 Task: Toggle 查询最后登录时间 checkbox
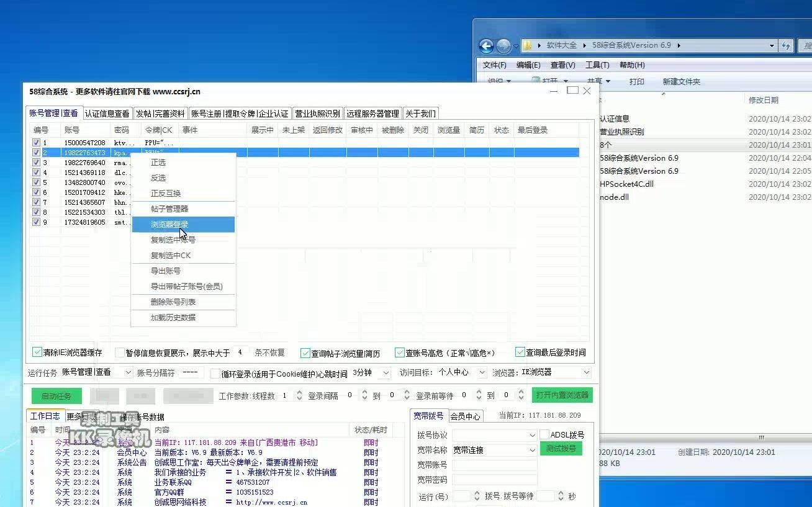[x=520, y=352]
